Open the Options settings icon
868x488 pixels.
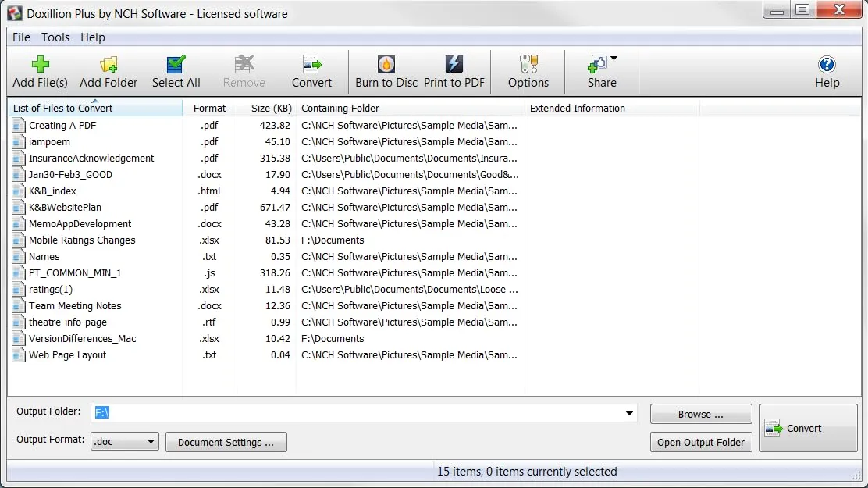click(528, 65)
